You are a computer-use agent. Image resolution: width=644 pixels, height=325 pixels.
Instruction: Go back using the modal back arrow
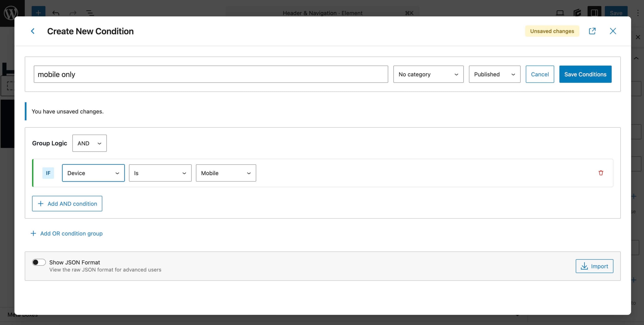(33, 31)
